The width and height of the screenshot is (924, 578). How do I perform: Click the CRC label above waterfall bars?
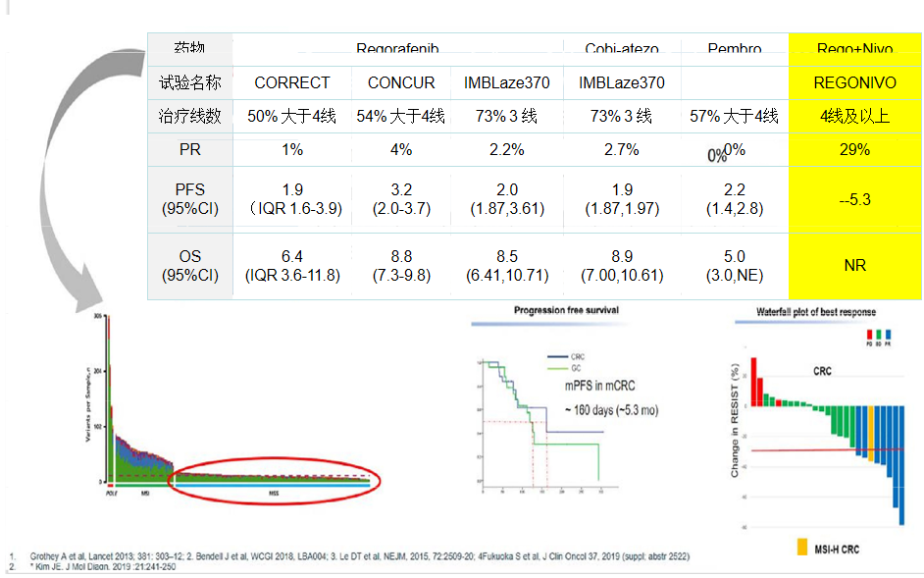coord(822,371)
